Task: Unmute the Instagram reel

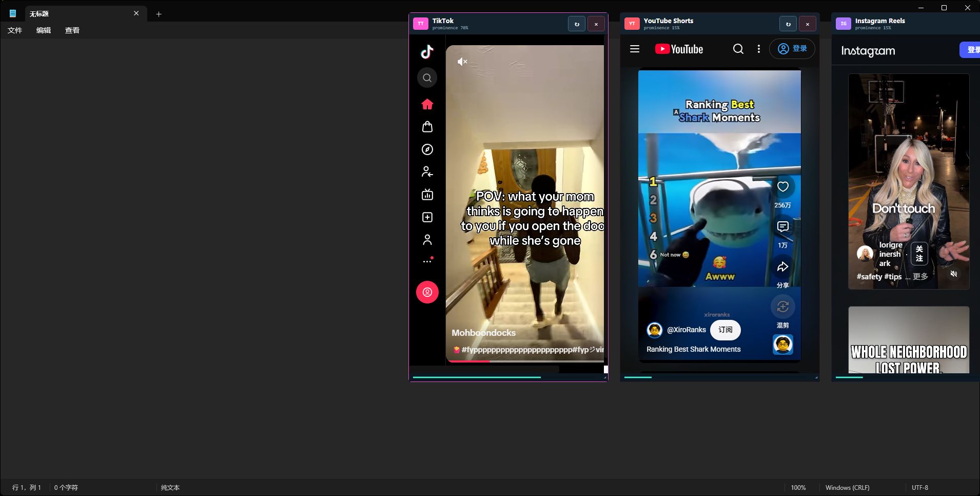Action: [x=954, y=274]
